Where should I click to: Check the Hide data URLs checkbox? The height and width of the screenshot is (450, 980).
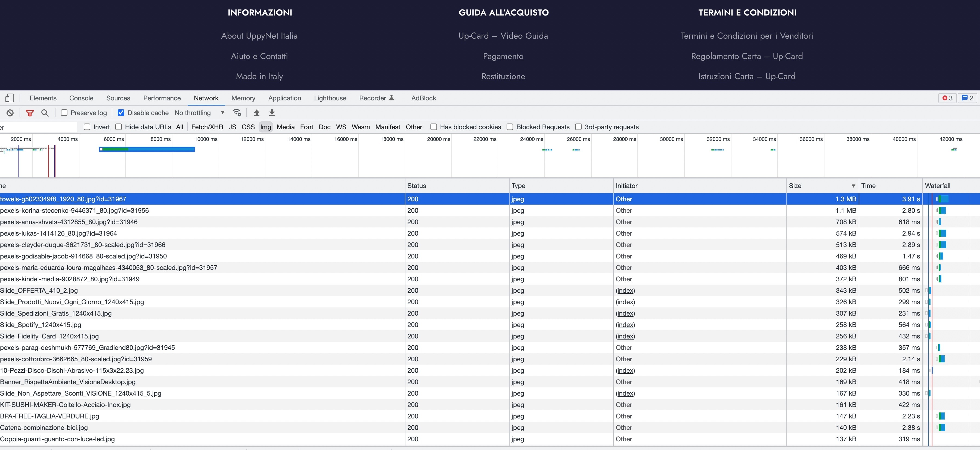(x=119, y=127)
